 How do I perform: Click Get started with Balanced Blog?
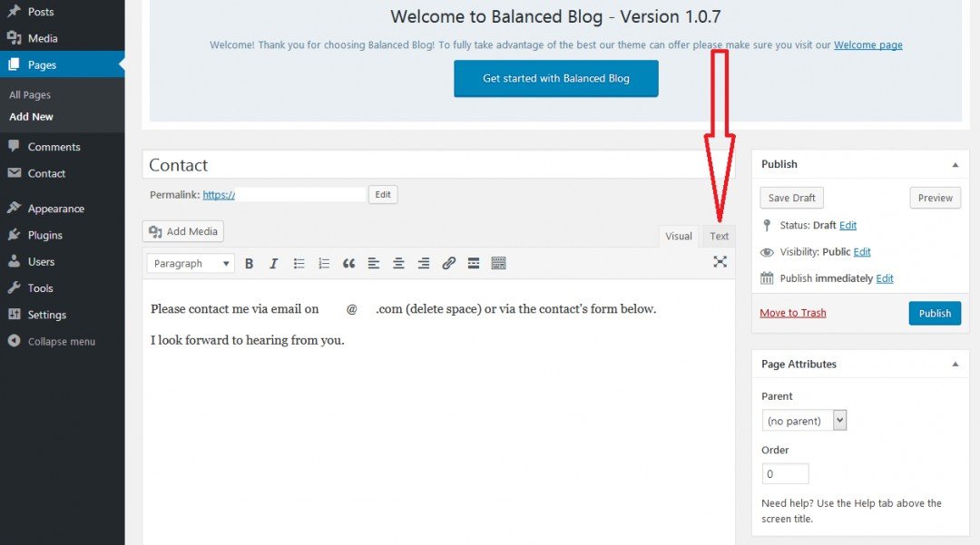pyautogui.click(x=555, y=79)
